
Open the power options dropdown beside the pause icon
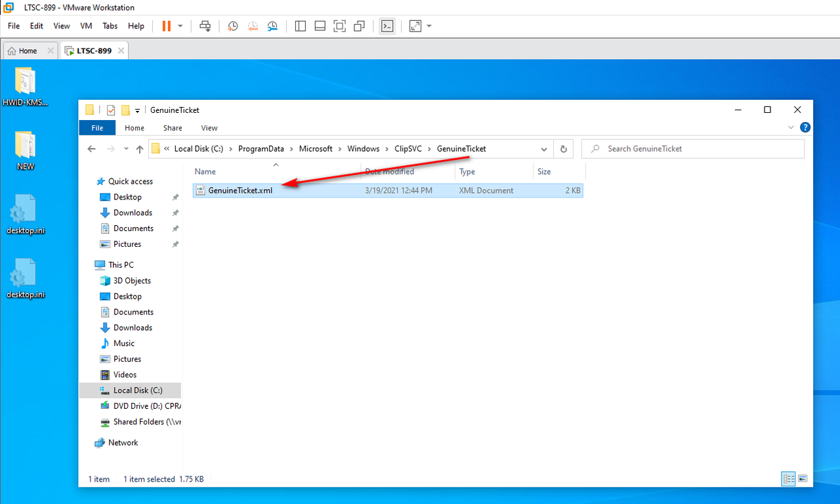click(x=180, y=26)
